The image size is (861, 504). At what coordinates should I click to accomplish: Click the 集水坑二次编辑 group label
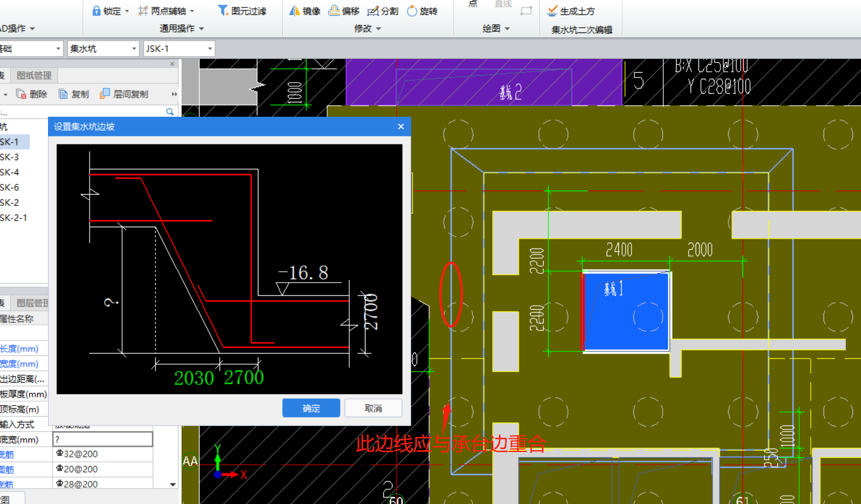pos(582,29)
